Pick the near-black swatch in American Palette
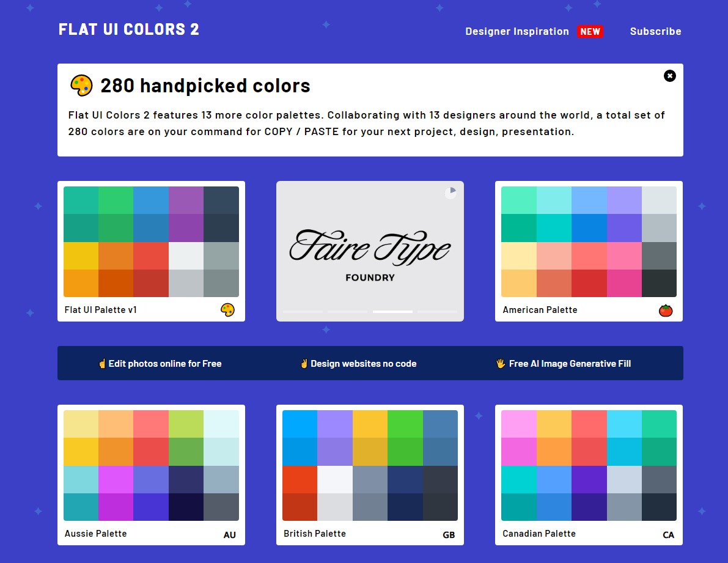This screenshot has width=728, height=563. click(660, 283)
